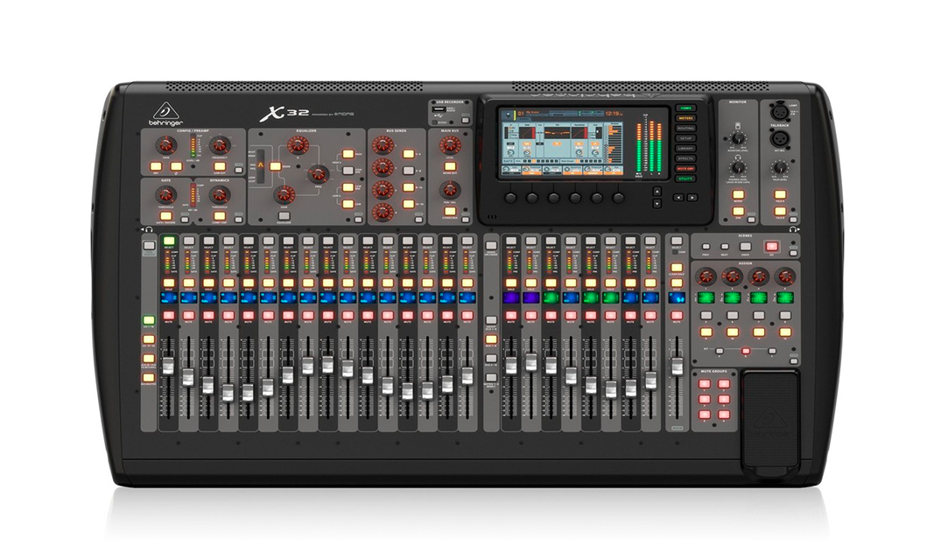Click the Ext Mic XLR input socket
The height and width of the screenshot is (560, 934).
[x=778, y=138]
